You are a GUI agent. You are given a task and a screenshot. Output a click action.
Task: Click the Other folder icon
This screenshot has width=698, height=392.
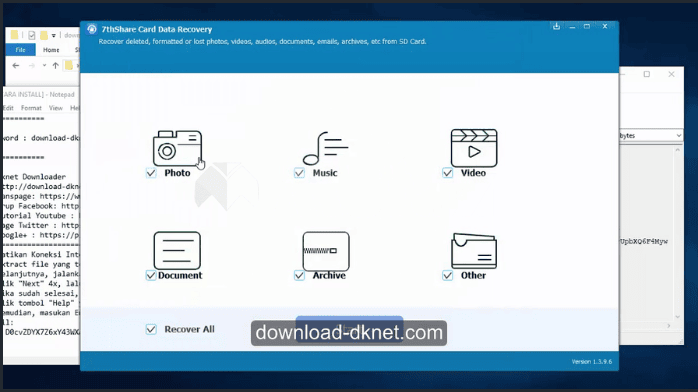click(x=474, y=251)
